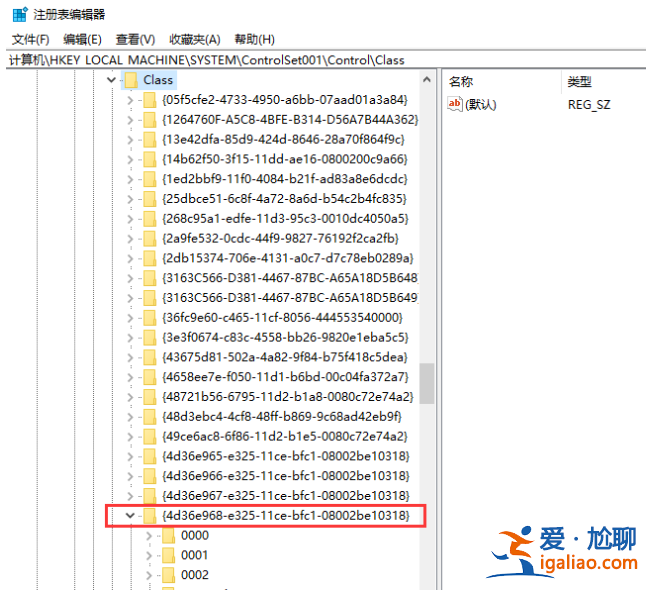Screen dimensions: 650x590
Task: Click the 0000 subkey folder icon
Action: (168, 536)
